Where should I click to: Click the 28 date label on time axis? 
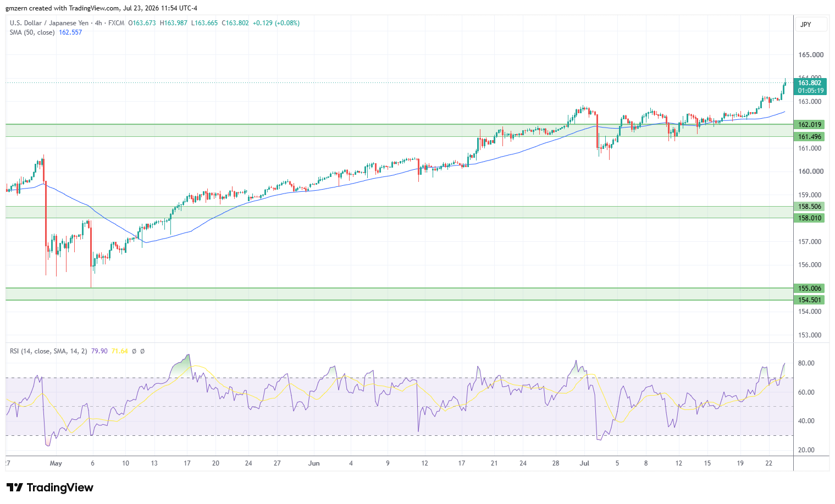tap(556, 463)
